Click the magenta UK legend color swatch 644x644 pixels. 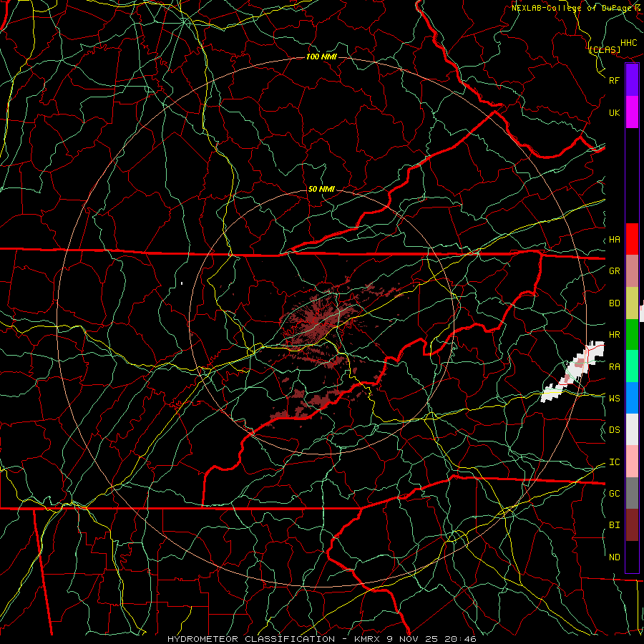pos(632,112)
